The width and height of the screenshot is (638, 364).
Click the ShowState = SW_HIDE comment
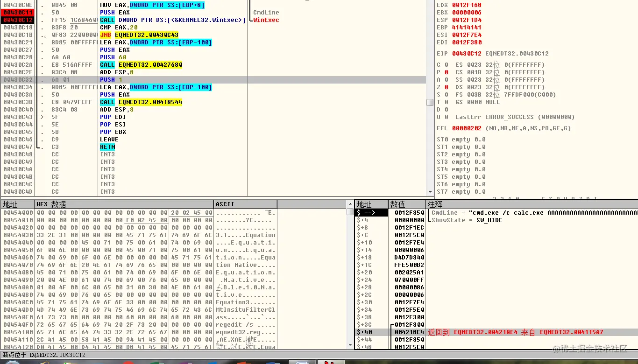click(x=467, y=220)
